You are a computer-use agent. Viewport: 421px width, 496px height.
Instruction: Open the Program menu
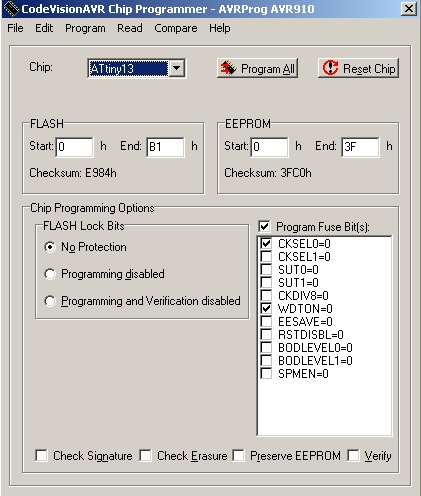[x=85, y=28]
